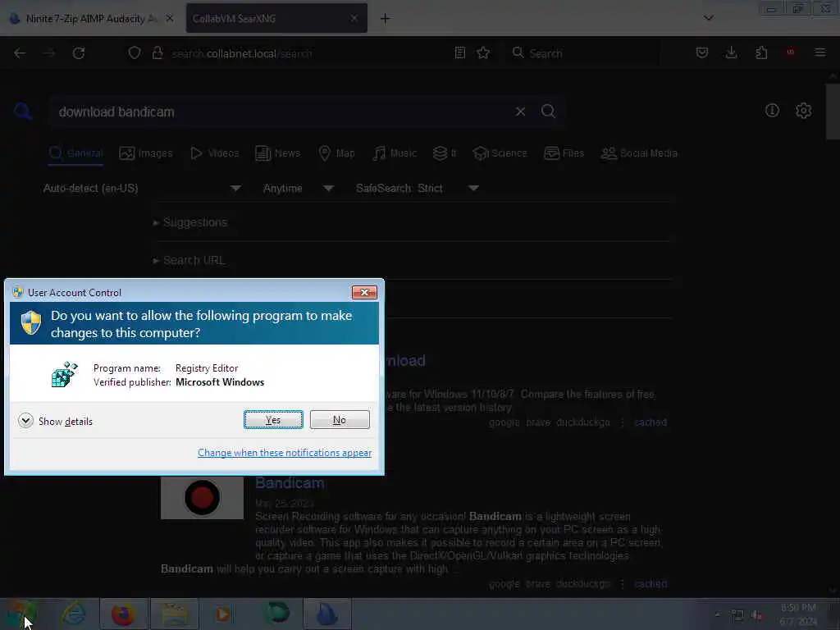This screenshot has height=630, width=840.
Task: Expand the Search URL section
Action: 189,260
